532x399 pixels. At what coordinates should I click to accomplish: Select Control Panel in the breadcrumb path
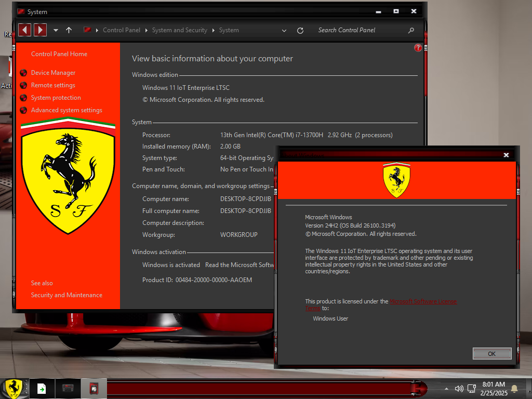pos(122,30)
